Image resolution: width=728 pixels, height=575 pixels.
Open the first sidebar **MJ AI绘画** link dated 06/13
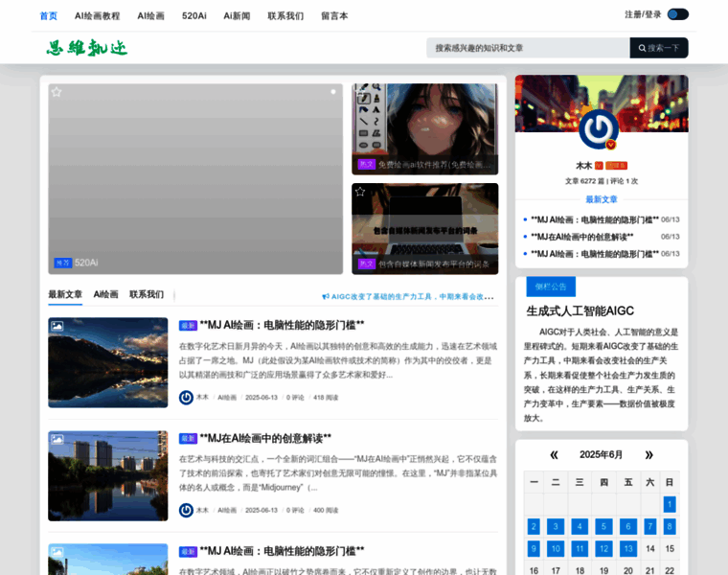[595, 219]
